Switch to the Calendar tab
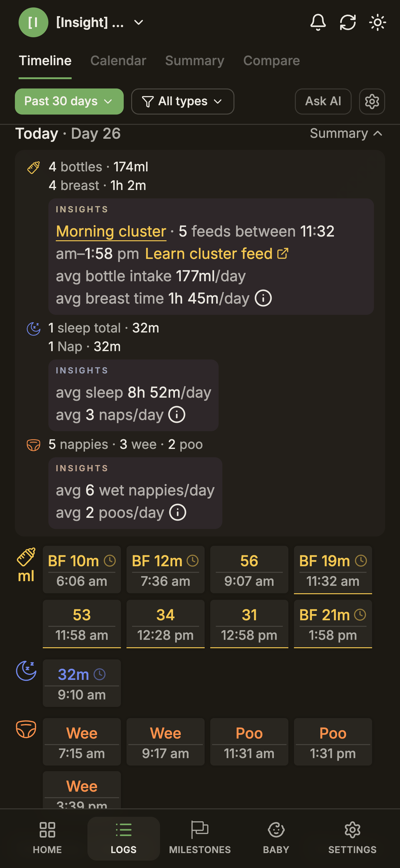 [x=118, y=61]
